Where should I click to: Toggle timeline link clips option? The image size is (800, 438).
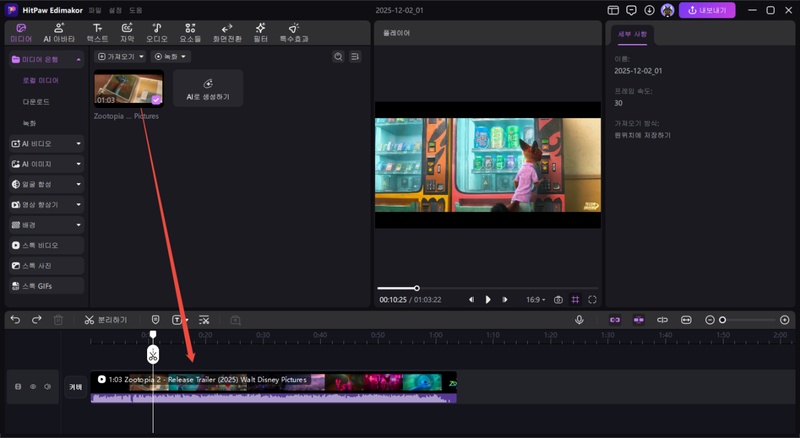tap(615, 320)
